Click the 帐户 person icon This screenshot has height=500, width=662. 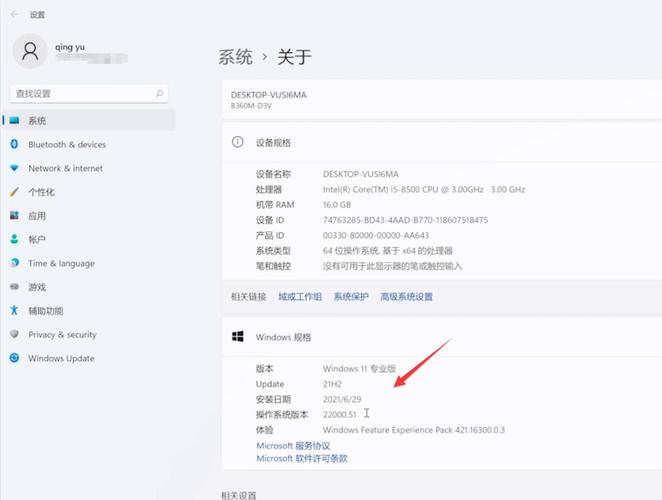[x=14, y=239]
